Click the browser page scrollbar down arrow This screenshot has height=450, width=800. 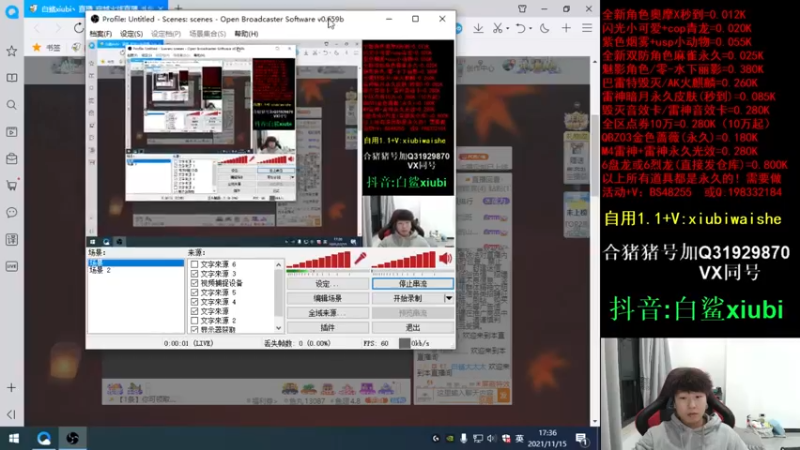(595, 421)
